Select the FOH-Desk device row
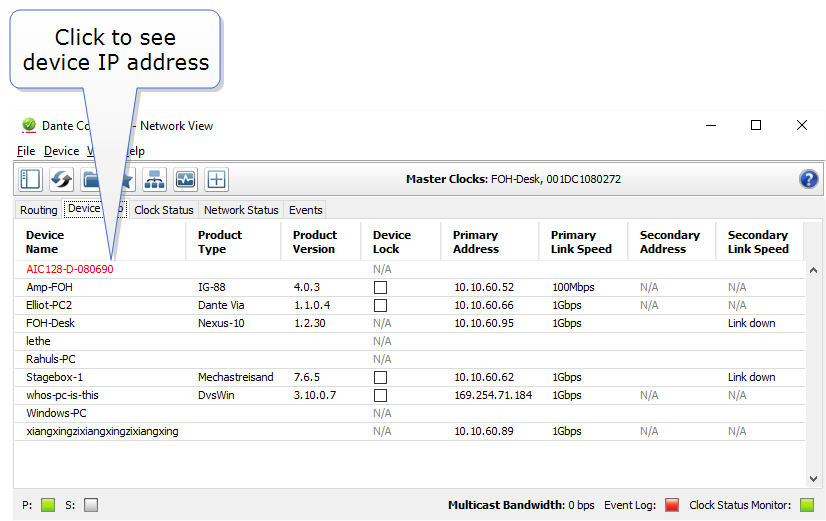The image size is (826, 521). pyautogui.click(x=51, y=323)
